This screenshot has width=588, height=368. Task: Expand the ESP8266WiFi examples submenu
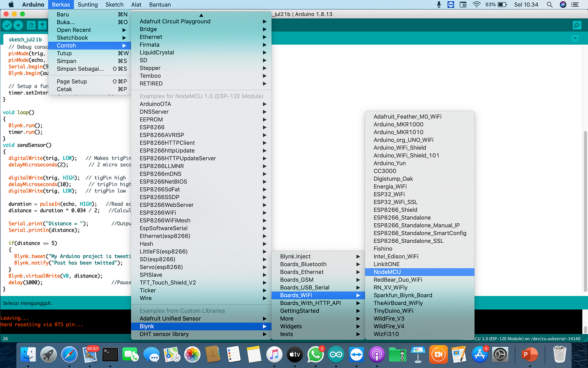[201, 213]
